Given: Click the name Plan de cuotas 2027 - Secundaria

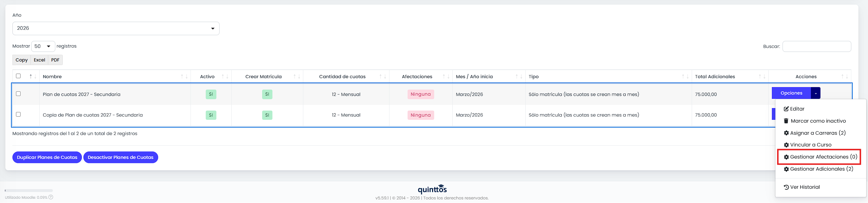Looking at the screenshot, I should (x=82, y=95).
